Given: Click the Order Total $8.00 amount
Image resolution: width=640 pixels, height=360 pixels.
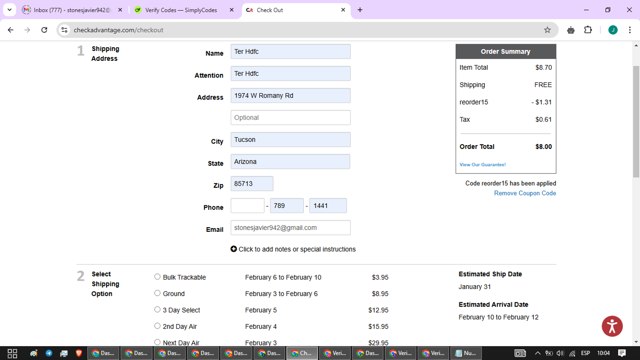Looking at the screenshot, I should (544, 147).
